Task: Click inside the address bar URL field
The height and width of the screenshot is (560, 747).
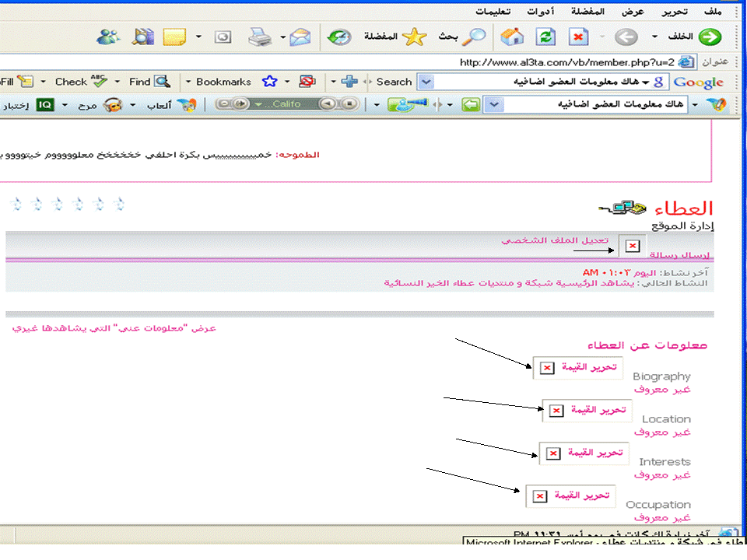Action: click(545, 62)
